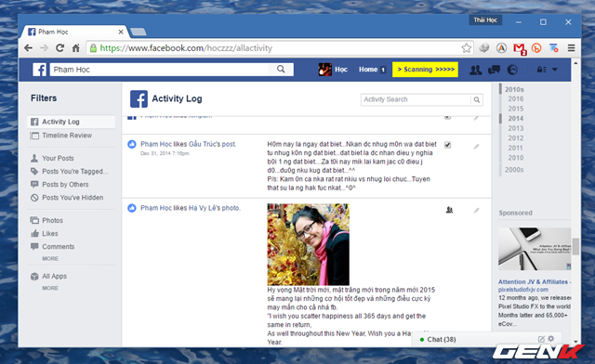Open Facebook friend requests icon
Screen dimensions: 595x364
pos(475,70)
